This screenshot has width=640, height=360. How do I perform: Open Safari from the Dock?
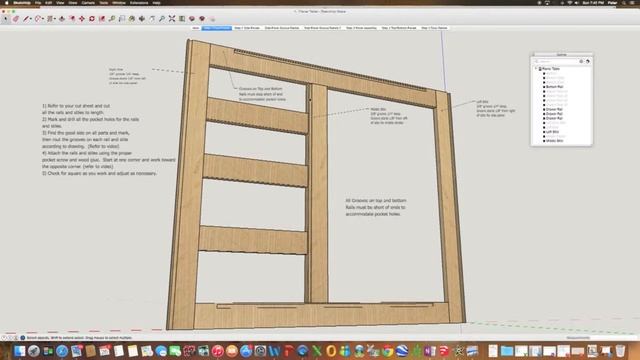point(62,351)
